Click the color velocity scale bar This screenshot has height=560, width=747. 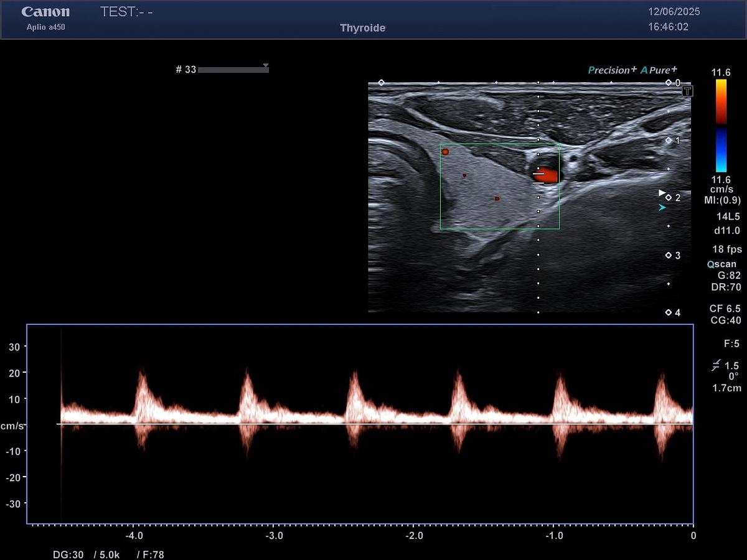721,125
